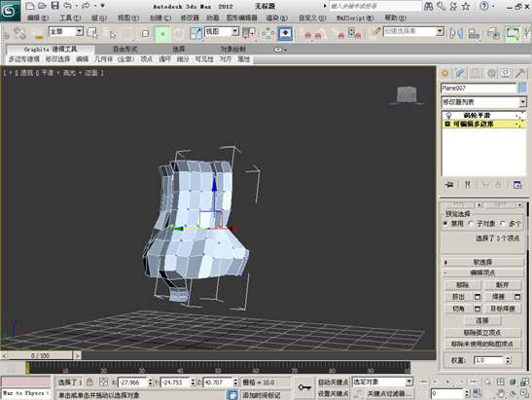Click the pink MAXScript listener box
This screenshot has width=532, height=400.
tap(26, 382)
